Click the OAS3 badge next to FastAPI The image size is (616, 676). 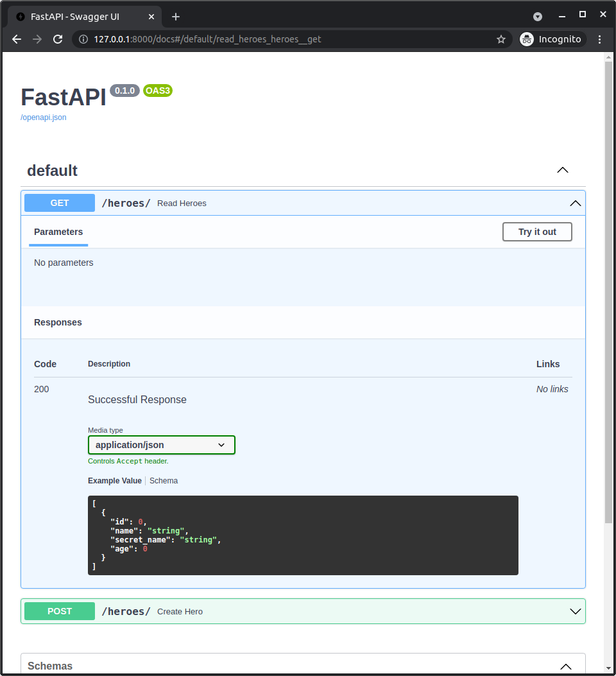(157, 91)
